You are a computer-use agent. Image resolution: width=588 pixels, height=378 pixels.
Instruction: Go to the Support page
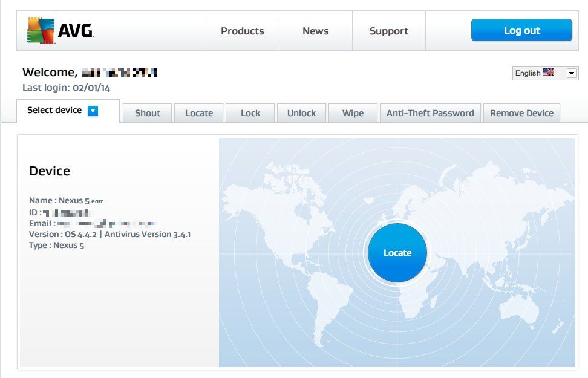388,31
